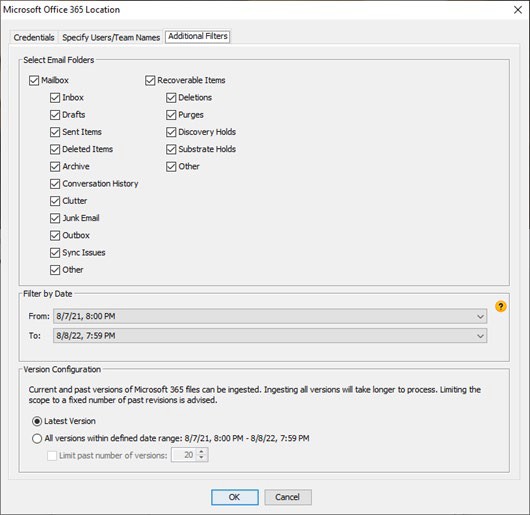Image resolution: width=530 pixels, height=515 pixels.
Task: Select the Latest Version radio button
Action: pos(37,421)
